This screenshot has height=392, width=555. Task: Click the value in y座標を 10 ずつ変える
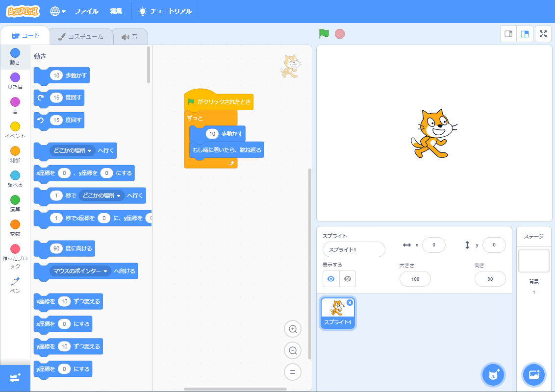point(64,346)
